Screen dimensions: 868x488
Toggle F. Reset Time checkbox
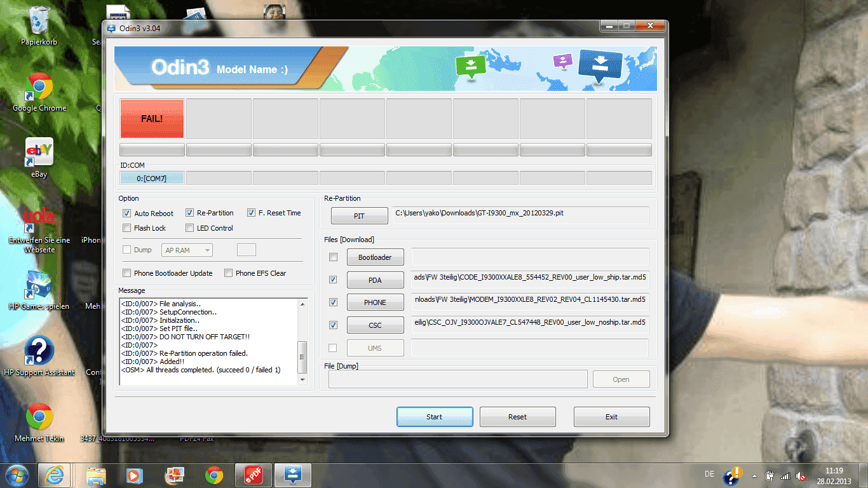[251, 213]
